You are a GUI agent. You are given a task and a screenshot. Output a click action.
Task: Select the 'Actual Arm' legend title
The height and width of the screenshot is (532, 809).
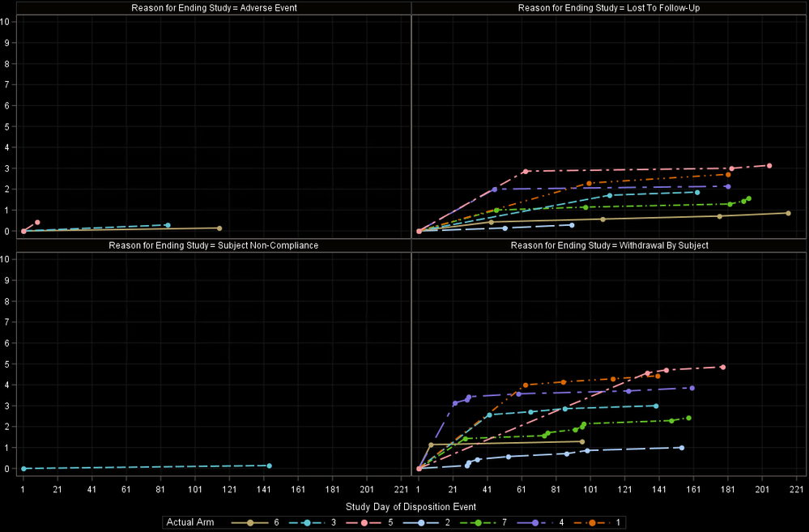click(x=189, y=522)
